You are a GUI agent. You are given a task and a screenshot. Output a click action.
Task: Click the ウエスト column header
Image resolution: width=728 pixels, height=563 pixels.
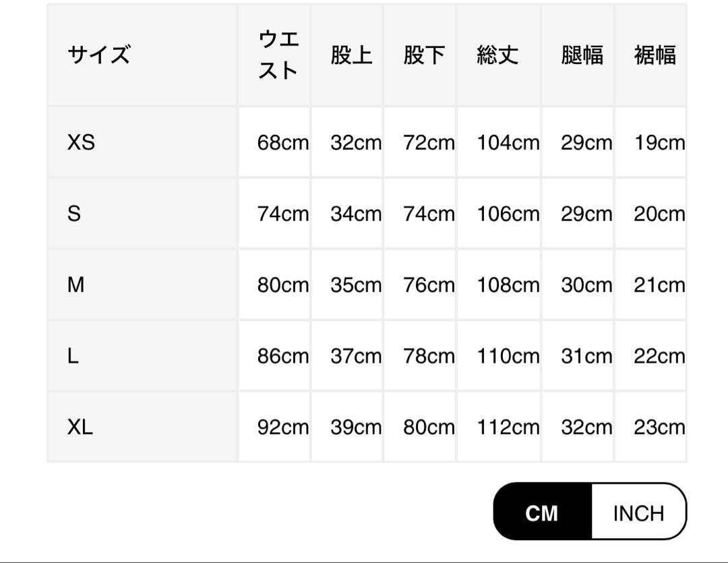pos(274,55)
